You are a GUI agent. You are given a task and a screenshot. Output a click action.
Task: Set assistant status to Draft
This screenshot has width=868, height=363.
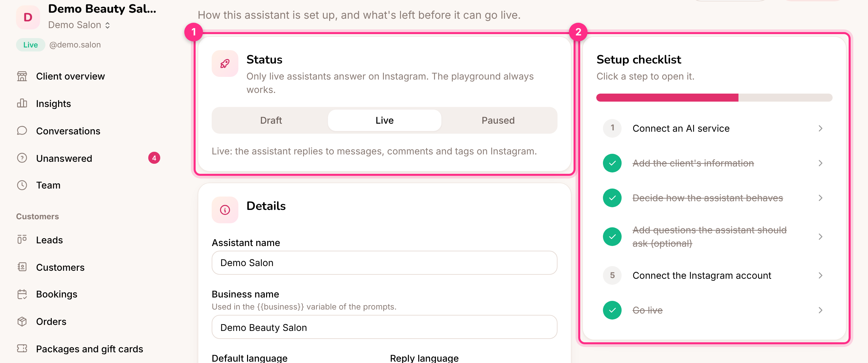click(x=271, y=120)
